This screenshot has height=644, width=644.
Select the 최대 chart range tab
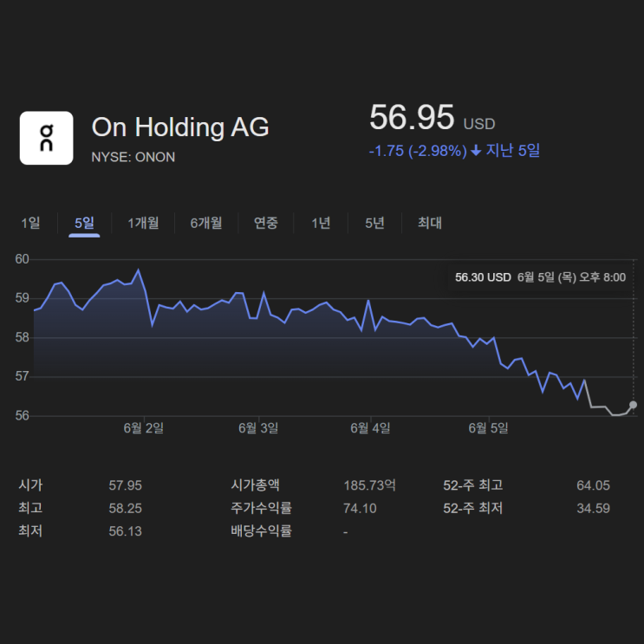[430, 223]
